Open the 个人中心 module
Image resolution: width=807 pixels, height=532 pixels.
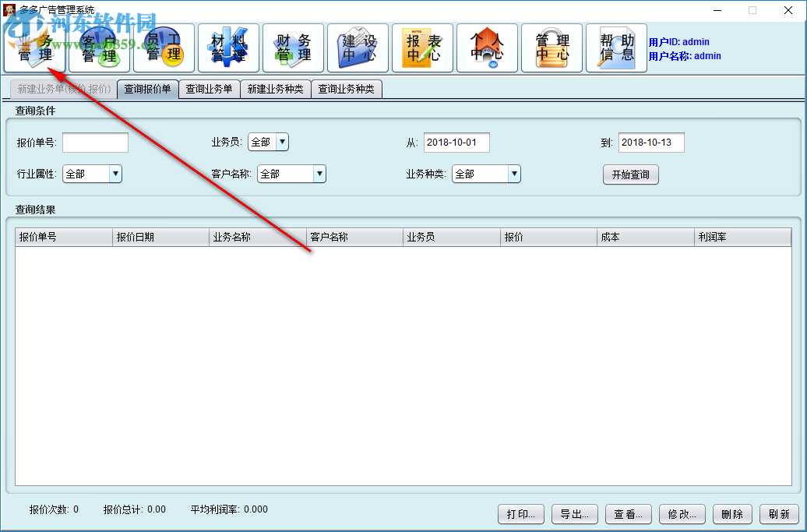[487, 48]
